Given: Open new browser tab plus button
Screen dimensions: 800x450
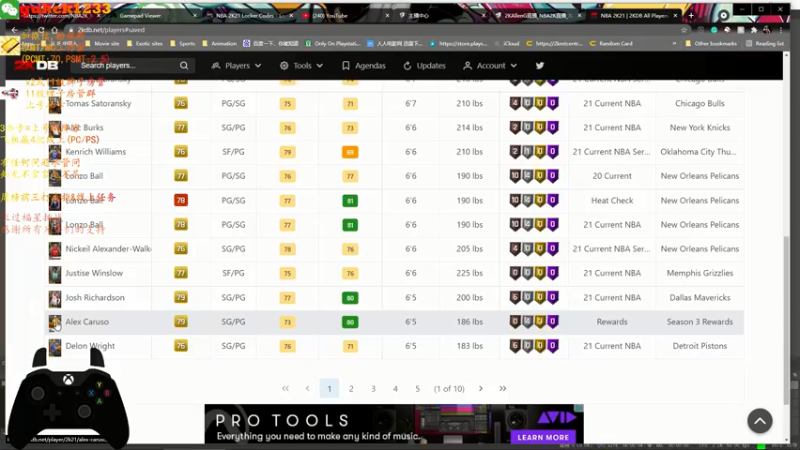Looking at the screenshot, I should point(691,15).
